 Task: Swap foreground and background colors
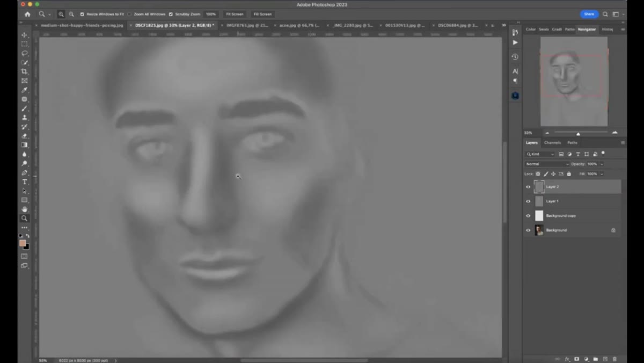click(x=27, y=236)
